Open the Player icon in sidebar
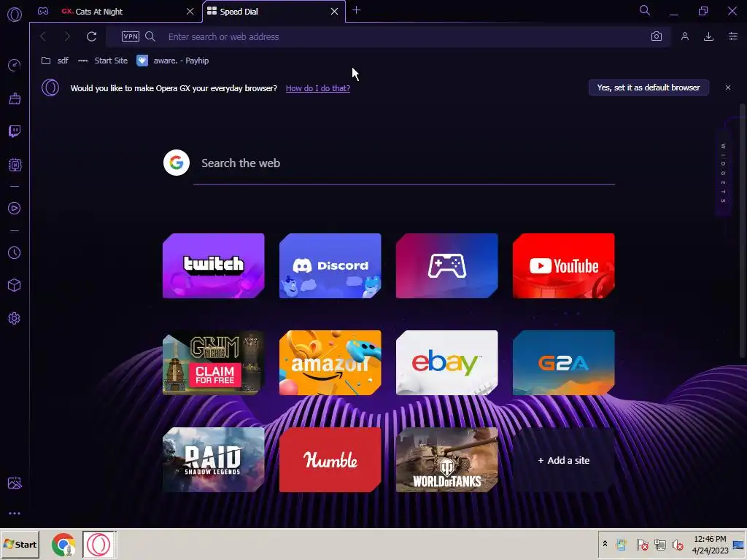 [x=15, y=208]
